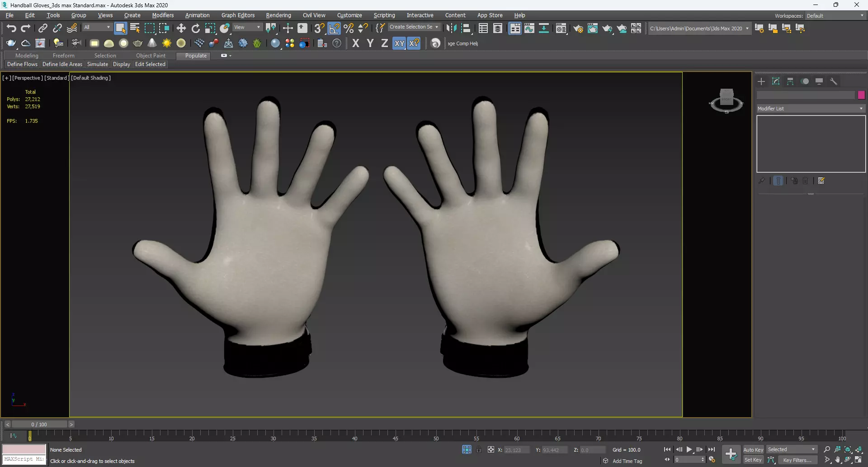Open the Key Filters button
Image resolution: width=868 pixels, height=467 pixels.
[x=797, y=460]
